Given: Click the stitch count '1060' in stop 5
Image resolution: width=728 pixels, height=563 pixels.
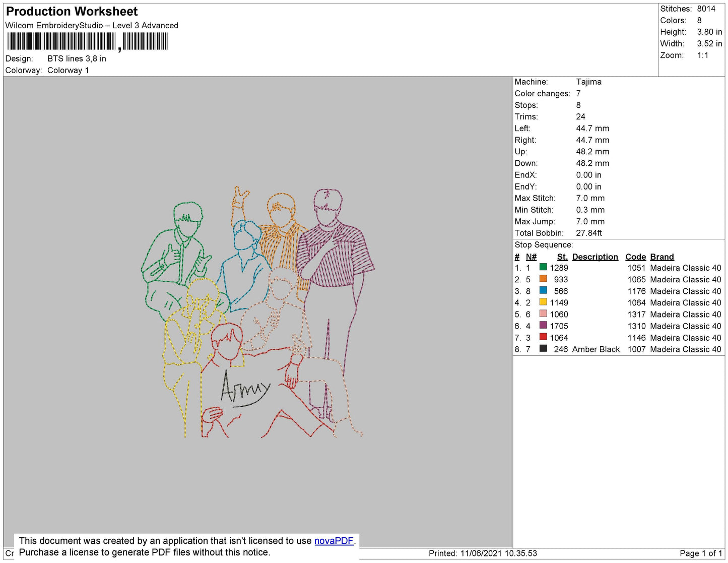Looking at the screenshot, I should pos(559,315).
